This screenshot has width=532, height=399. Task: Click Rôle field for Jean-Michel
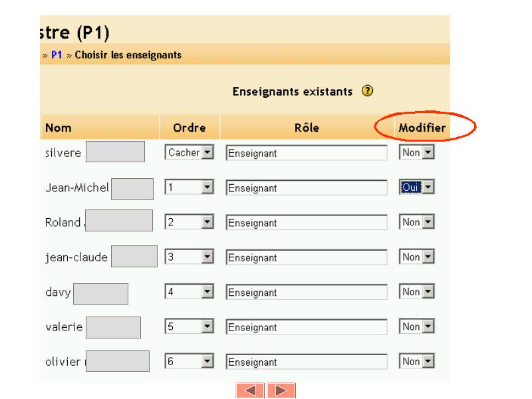tap(307, 188)
